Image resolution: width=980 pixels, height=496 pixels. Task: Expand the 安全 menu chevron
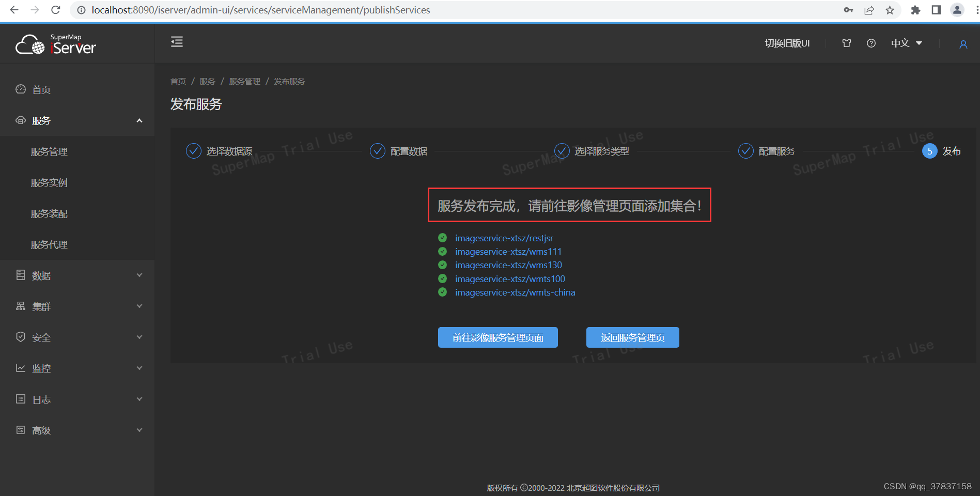pyautogui.click(x=139, y=337)
